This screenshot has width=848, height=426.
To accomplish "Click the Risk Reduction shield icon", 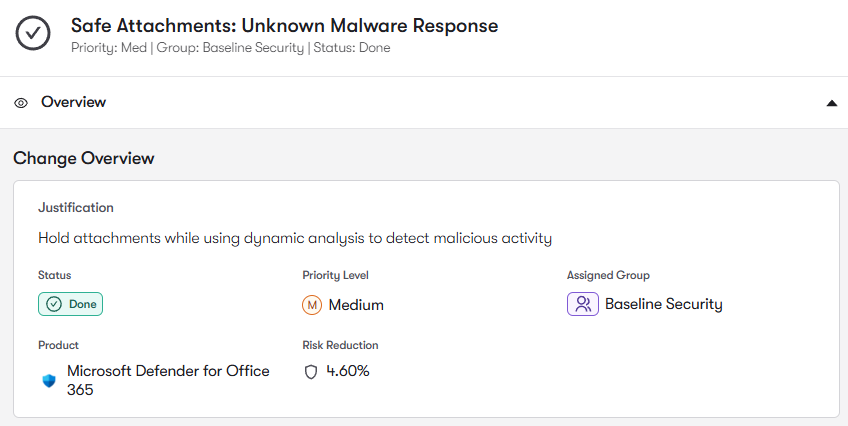I will coord(311,372).
